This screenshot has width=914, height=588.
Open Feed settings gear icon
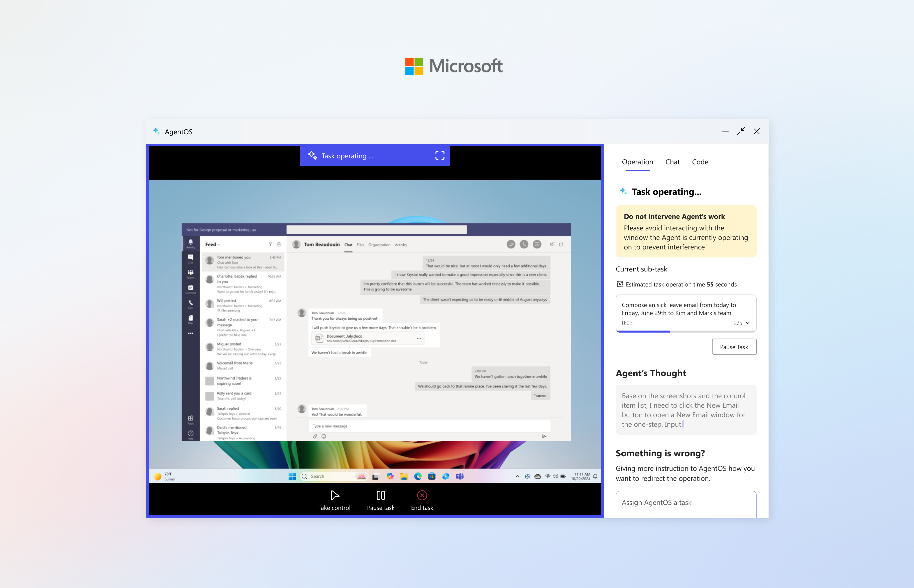tap(279, 244)
